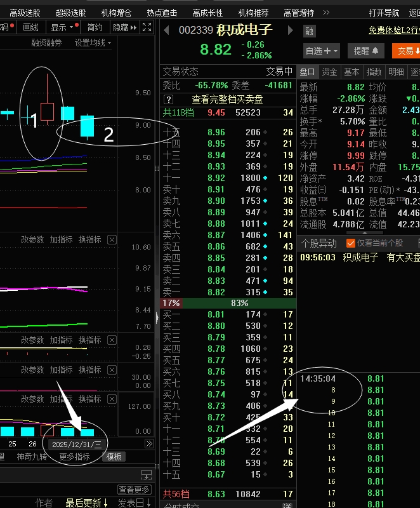Screen dimensions: 420x508
Task: Click the 简约 button
Action: [95, 27]
